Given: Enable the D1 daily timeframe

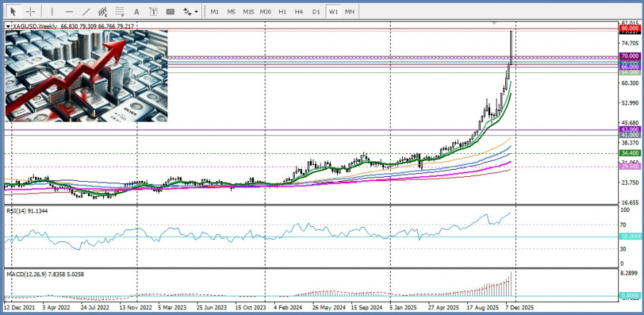Looking at the screenshot, I should tap(316, 11).
